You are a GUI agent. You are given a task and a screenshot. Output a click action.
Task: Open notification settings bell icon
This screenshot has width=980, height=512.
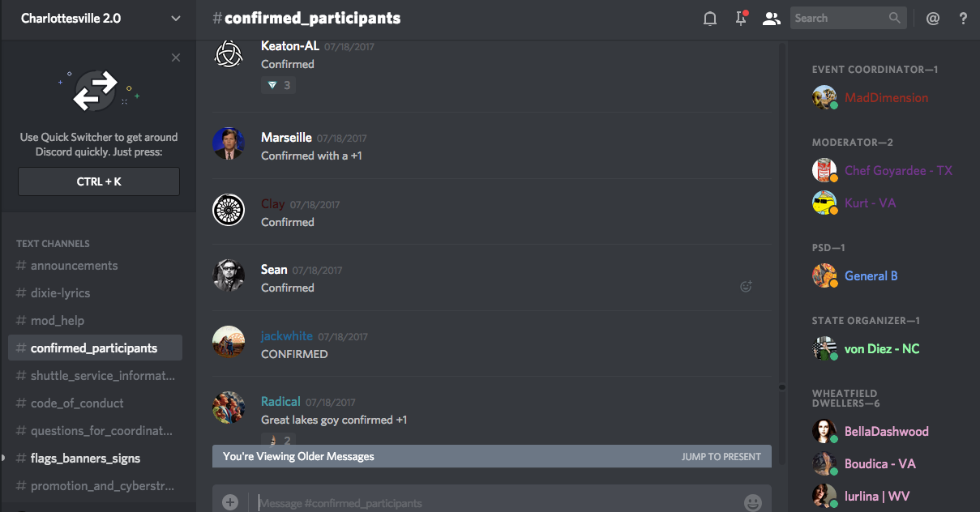pos(710,19)
